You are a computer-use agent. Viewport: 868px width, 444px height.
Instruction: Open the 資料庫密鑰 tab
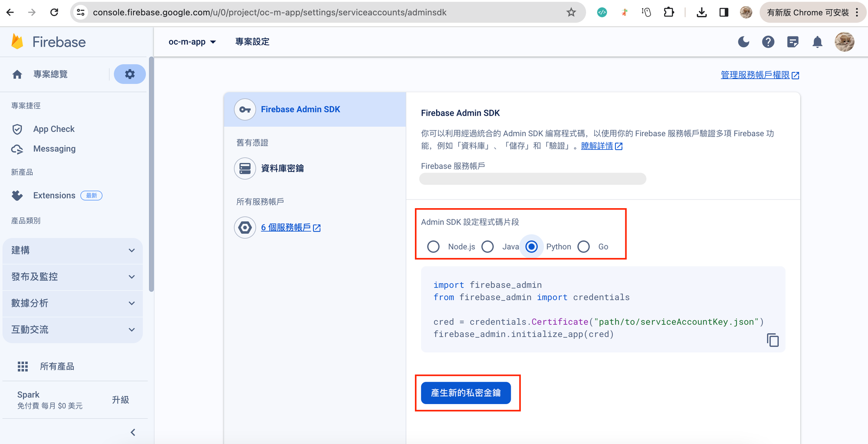[282, 168]
